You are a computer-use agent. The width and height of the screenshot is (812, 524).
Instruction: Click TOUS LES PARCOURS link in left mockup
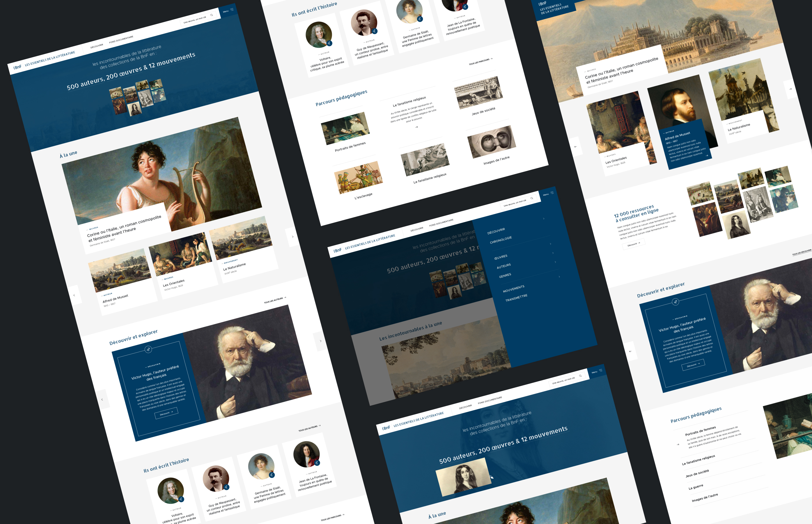[332, 517]
